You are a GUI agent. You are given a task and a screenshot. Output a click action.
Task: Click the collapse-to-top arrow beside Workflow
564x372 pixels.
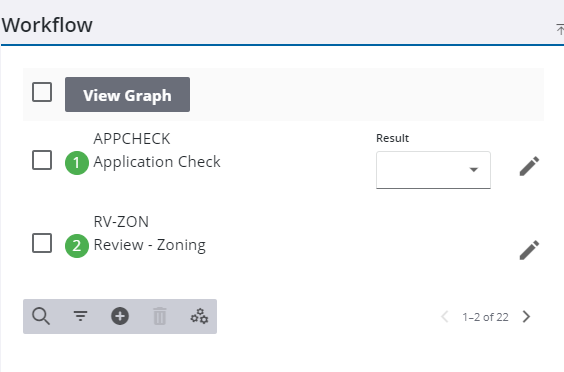pos(560,29)
